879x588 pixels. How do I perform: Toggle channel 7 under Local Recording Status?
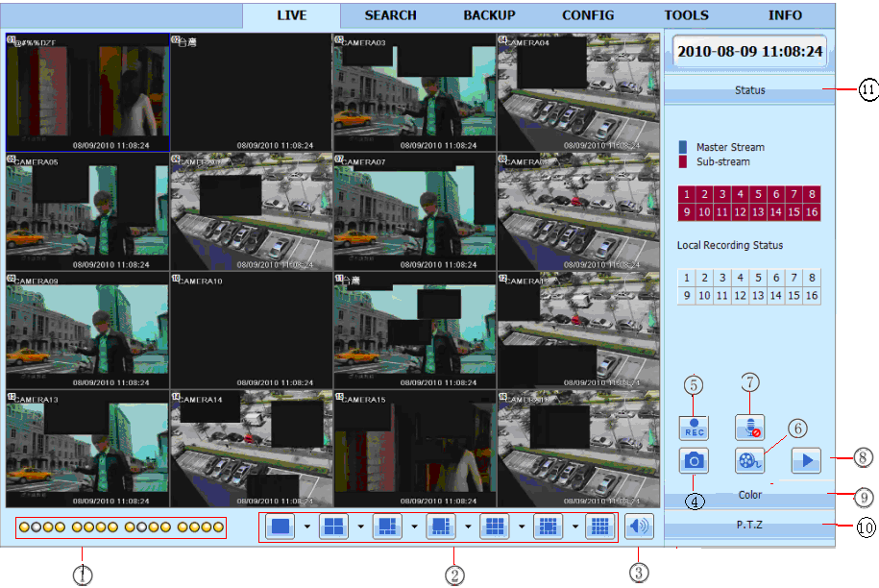click(794, 278)
